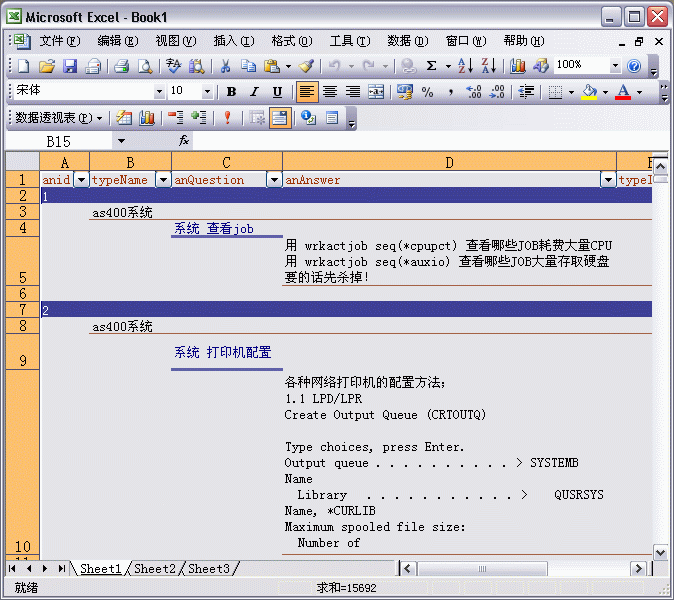This screenshot has width=674, height=600.
Task: Expand the font size 10 dropdown
Action: (x=207, y=91)
